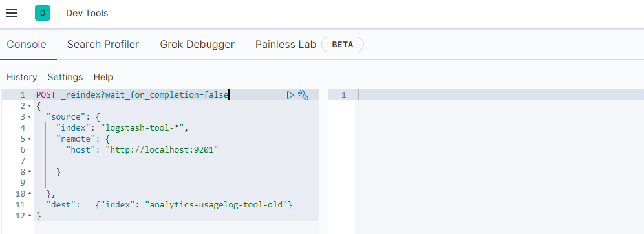
Task: Open the Dev Tools breadcrumb
Action: [87, 13]
